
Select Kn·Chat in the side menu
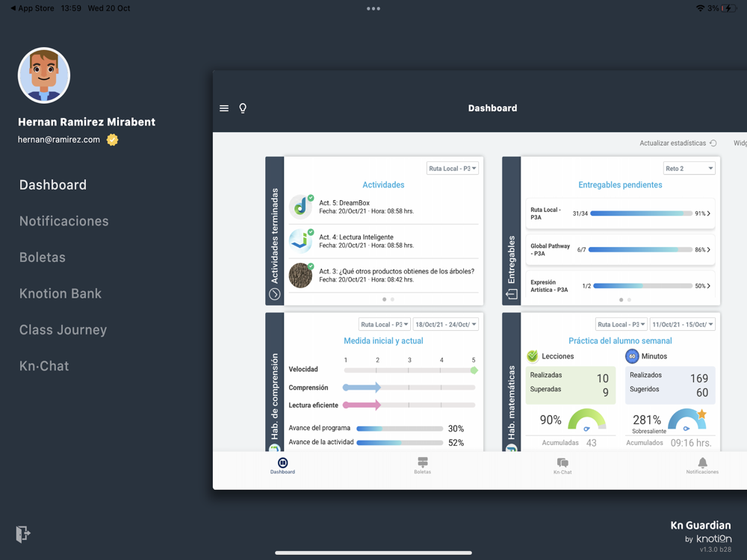[44, 366]
